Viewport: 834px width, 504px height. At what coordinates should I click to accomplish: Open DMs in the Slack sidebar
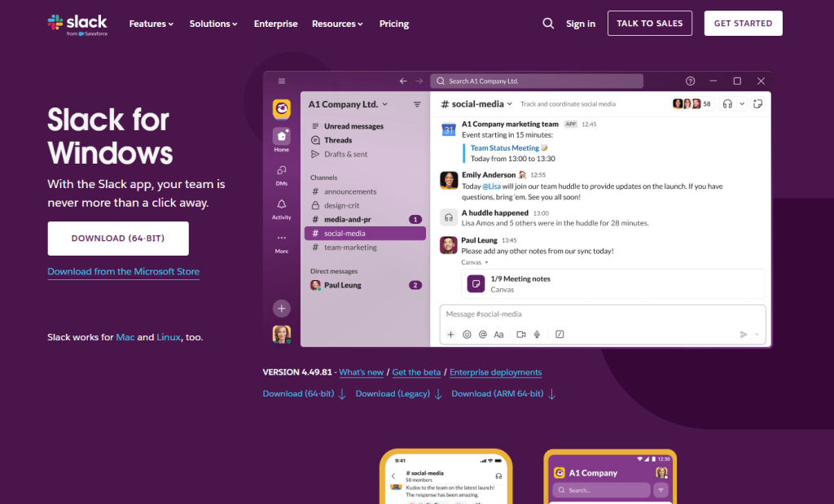282,175
